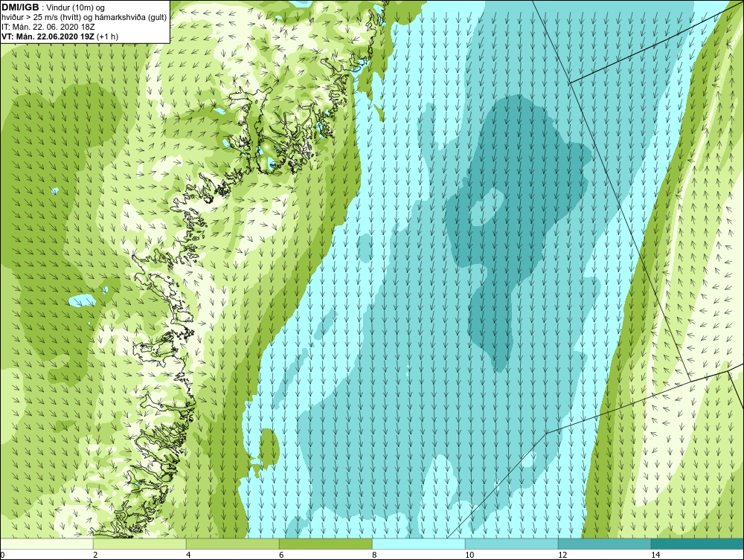This screenshot has width=744, height=560.
Task: Click the 10–12 m/s legend color swatch
Action: pos(512,544)
